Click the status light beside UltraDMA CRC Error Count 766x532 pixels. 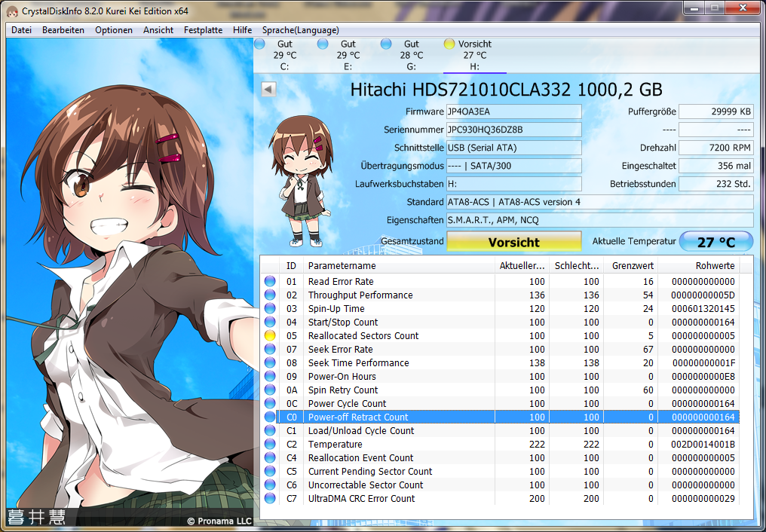point(269,498)
